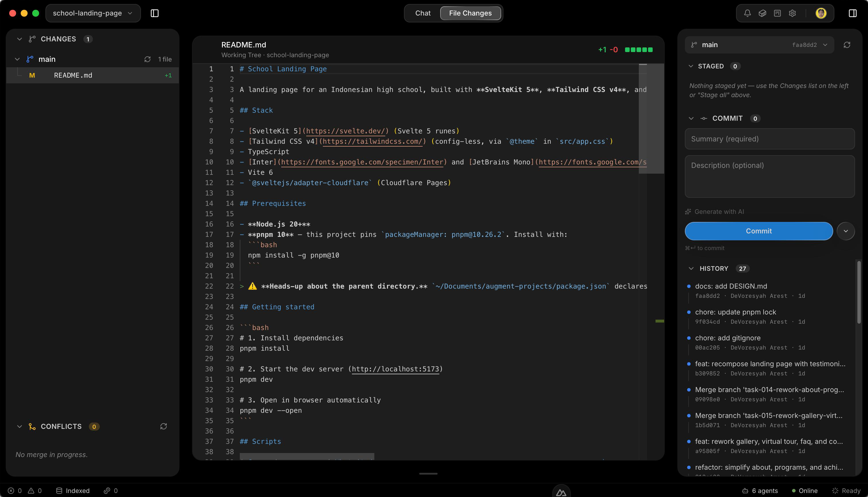
Task: Focus the commit Summary field
Action: click(x=770, y=139)
